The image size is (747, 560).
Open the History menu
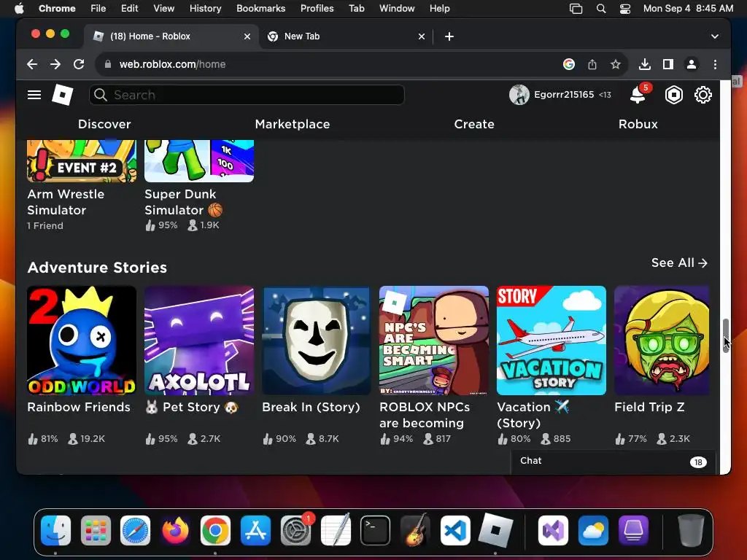click(x=205, y=8)
